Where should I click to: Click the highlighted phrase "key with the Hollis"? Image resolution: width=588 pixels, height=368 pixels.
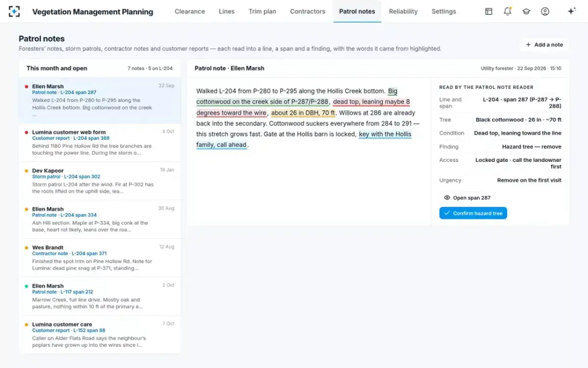click(x=385, y=134)
